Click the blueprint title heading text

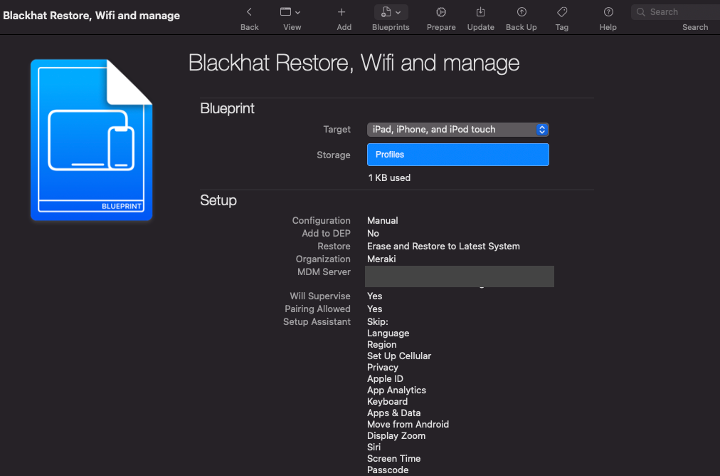coord(354,63)
